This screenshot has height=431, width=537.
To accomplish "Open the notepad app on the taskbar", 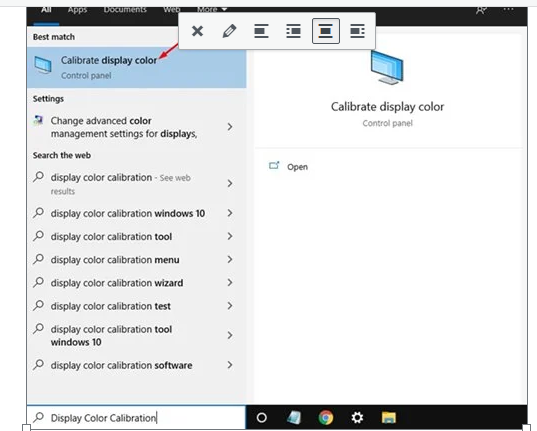I will 294,418.
